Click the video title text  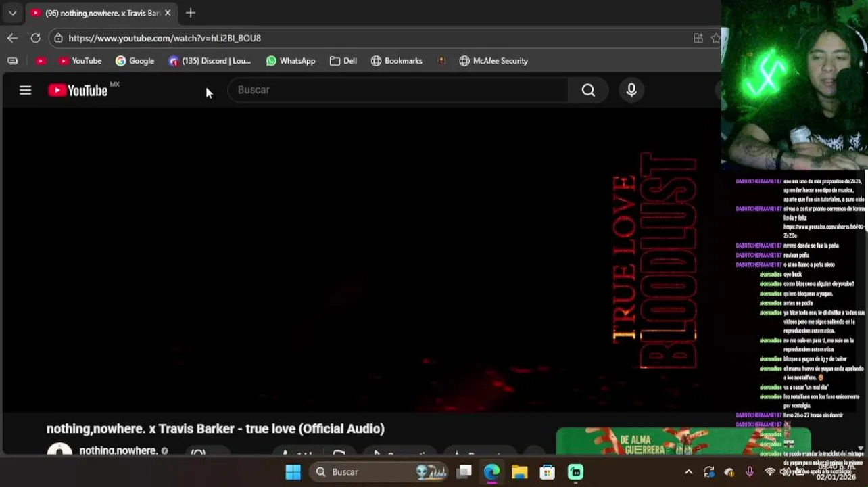215,428
